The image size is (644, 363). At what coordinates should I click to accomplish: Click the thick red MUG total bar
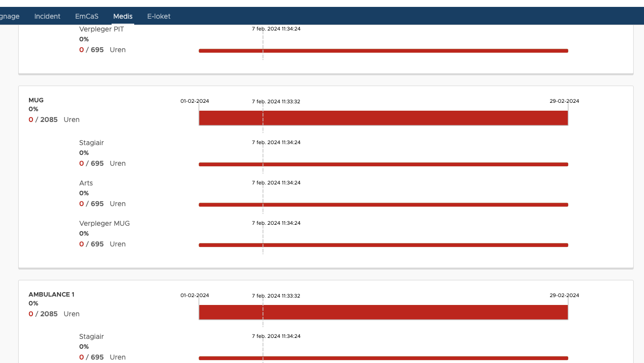(383, 118)
